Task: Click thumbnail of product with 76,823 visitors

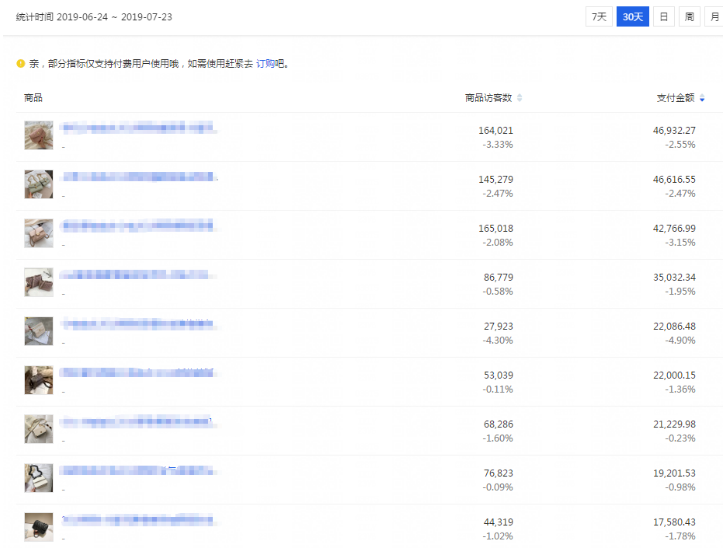Action: click(x=39, y=478)
